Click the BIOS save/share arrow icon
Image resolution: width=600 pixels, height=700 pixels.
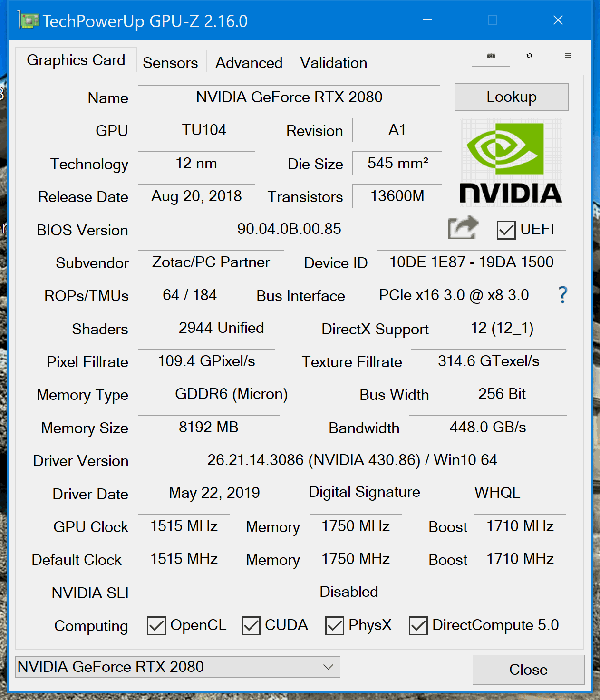463,228
